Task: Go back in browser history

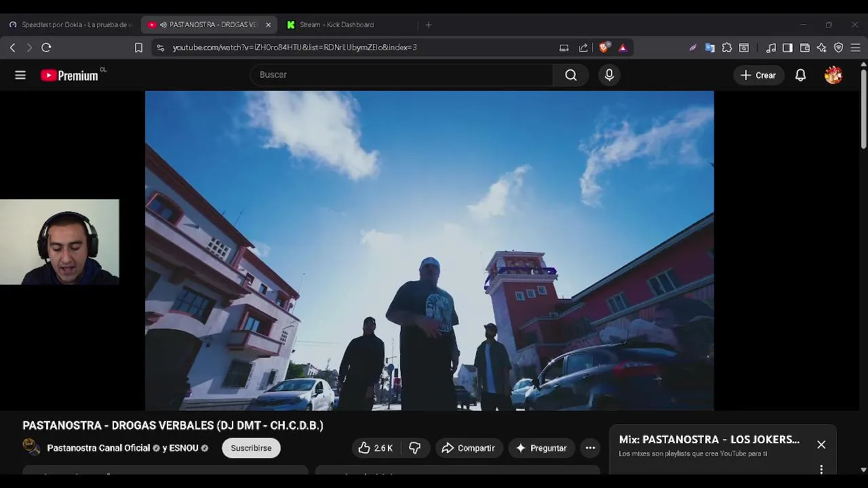Action: click(x=12, y=47)
